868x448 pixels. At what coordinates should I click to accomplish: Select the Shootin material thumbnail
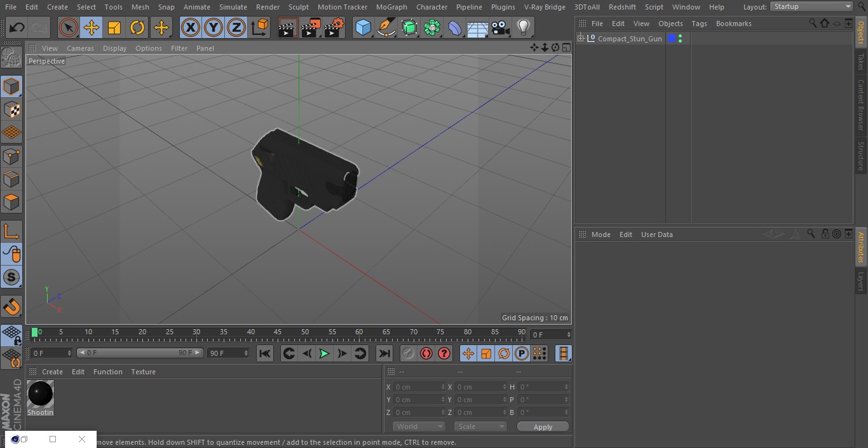(41, 395)
